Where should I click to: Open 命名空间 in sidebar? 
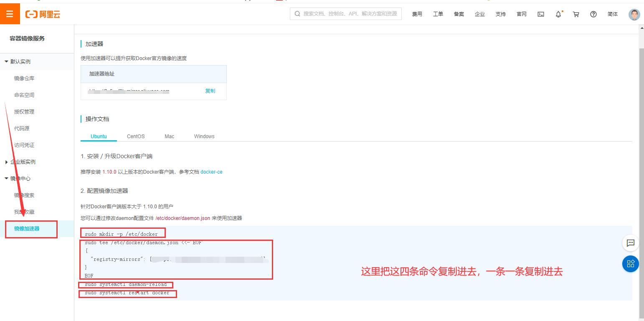pyautogui.click(x=24, y=95)
